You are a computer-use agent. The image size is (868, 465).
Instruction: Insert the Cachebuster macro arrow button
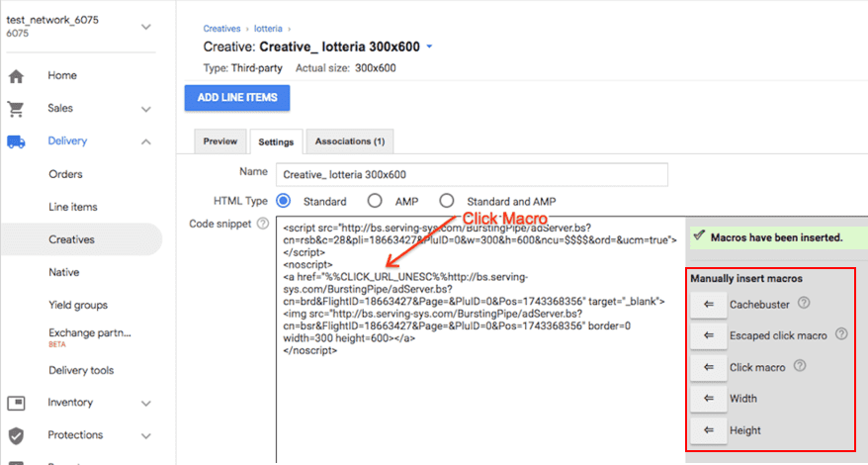coord(708,304)
